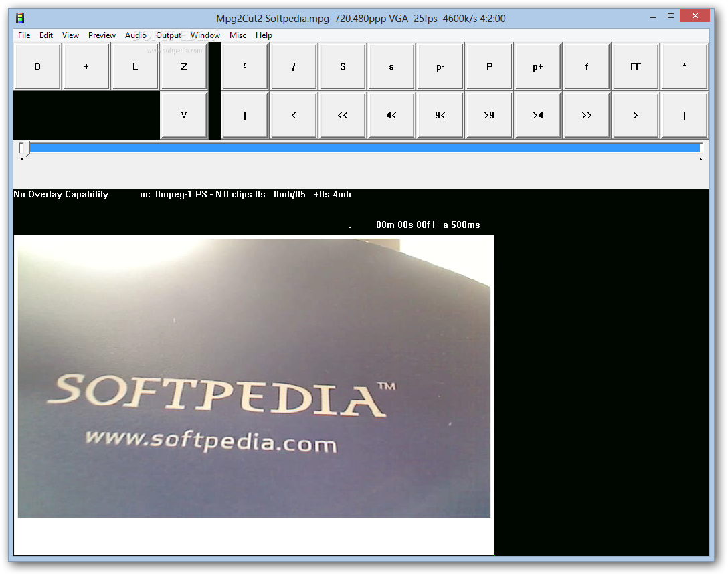728x575 pixels.
Task: Click the Mpg2Cut2 app icon in the title bar
Action: [20, 19]
